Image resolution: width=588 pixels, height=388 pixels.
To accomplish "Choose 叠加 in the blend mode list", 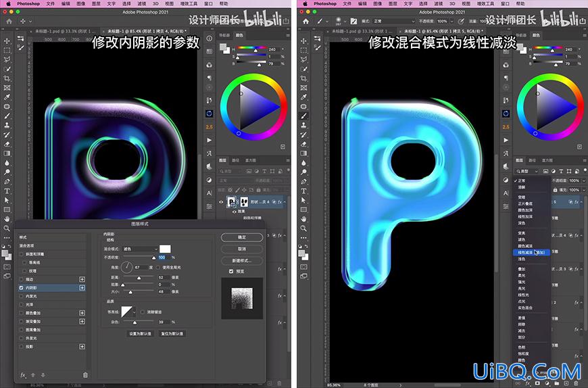I will (x=522, y=269).
